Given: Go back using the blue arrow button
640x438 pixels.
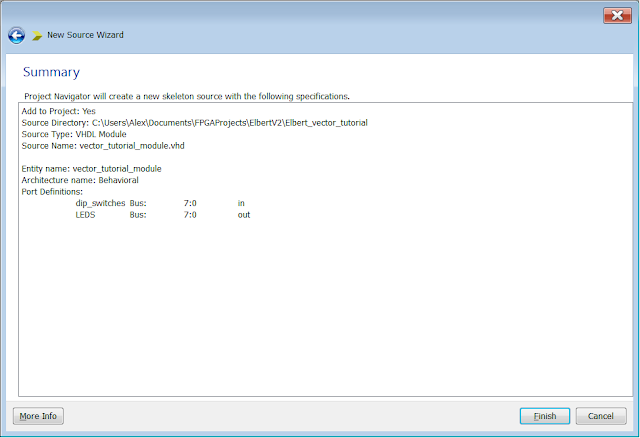Looking at the screenshot, I should (16, 36).
